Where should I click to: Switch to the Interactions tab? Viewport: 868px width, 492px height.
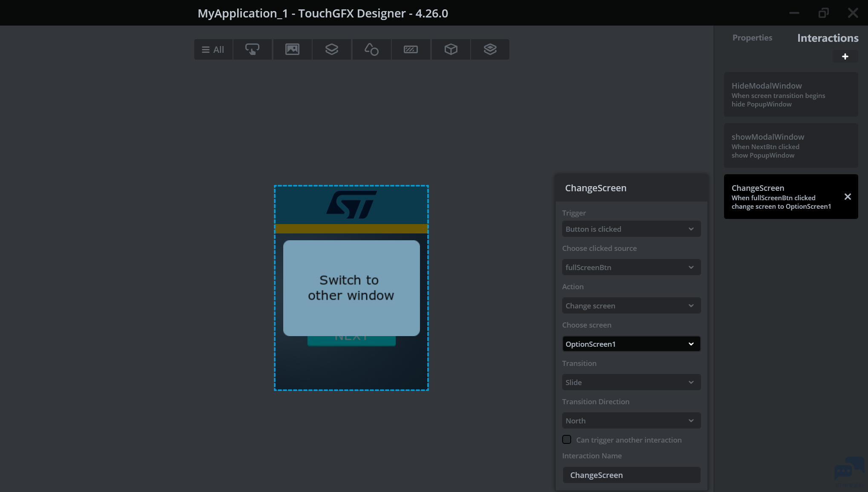click(828, 38)
